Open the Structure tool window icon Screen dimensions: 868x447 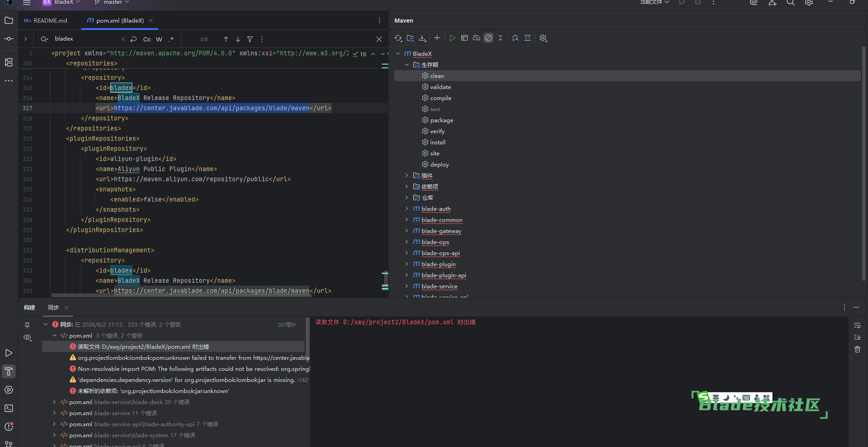(x=9, y=62)
